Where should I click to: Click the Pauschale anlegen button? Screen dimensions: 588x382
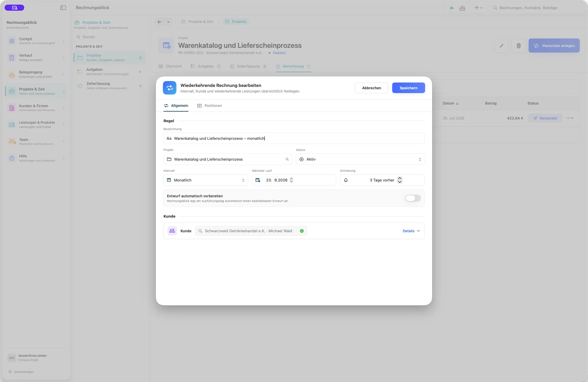coord(554,46)
